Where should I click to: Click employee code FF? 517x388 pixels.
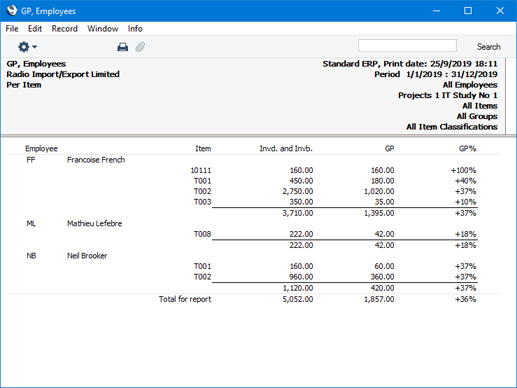tap(31, 160)
